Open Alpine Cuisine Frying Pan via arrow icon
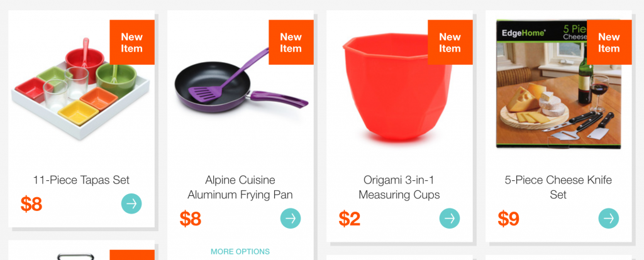The image size is (644, 260). click(x=291, y=219)
